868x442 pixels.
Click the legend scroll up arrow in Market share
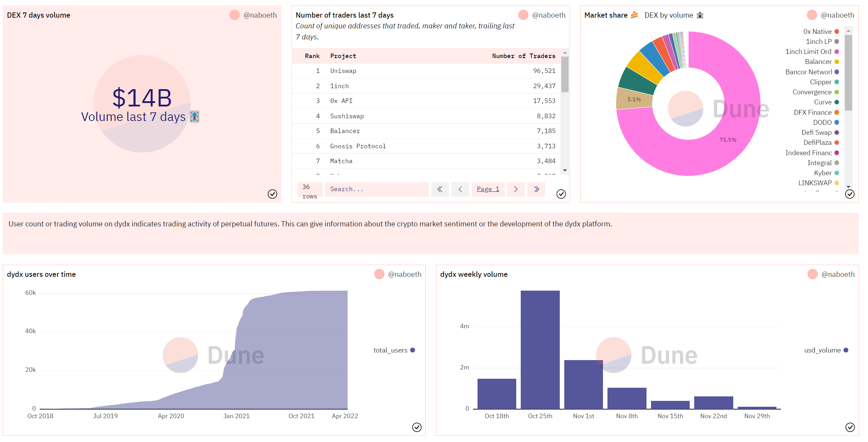(x=848, y=31)
